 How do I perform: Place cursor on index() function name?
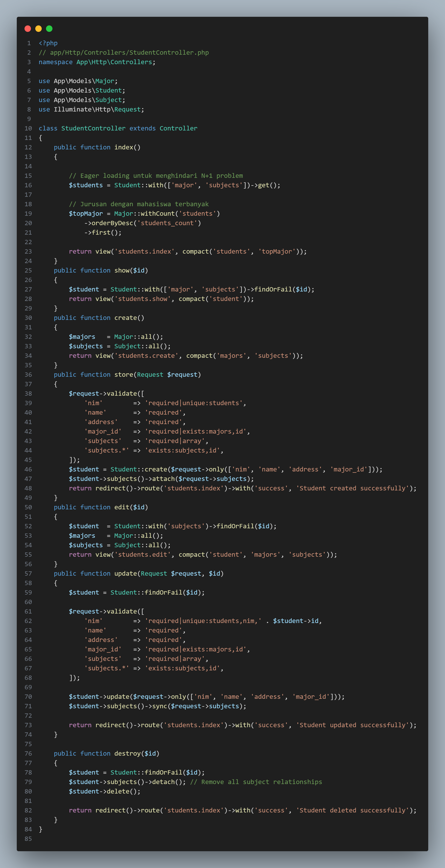[x=124, y=147]
